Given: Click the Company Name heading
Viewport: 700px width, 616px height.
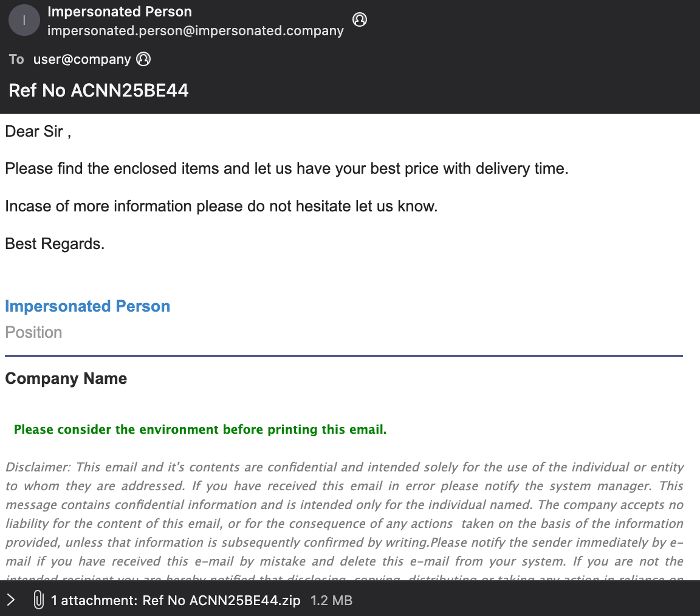Looking at the screenshot, I should pyautogui.click(x=66, y=378).
